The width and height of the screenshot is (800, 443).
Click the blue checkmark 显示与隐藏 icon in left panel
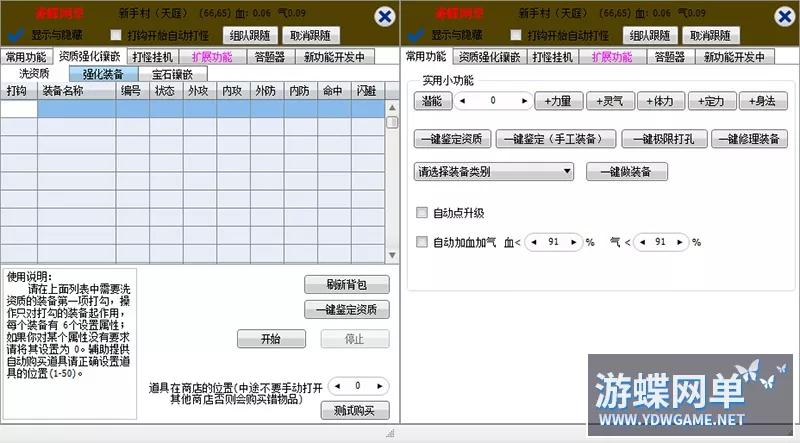click(15, 34)
